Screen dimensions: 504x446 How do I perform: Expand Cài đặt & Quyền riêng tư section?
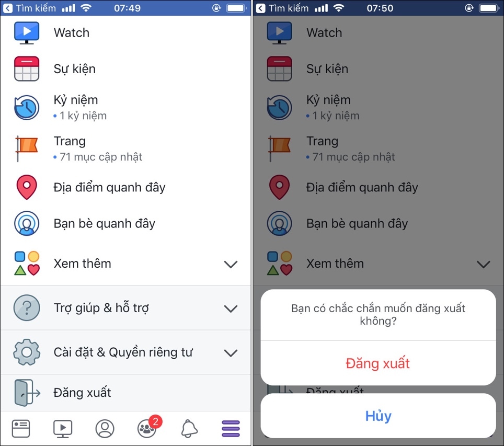coord(125,352)
